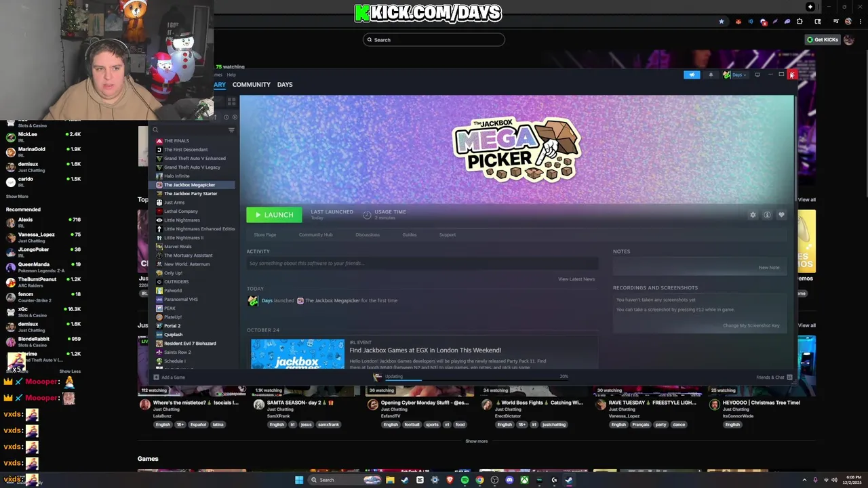Open xQc recommended channel
This screenshot has width=868, height=488.
pos(43,312)
